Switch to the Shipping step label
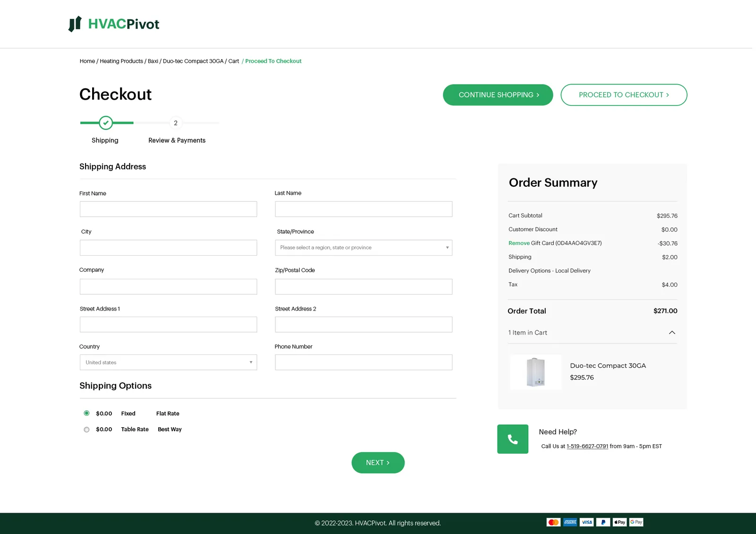756x534 pixels. click(x=105, y=140)
